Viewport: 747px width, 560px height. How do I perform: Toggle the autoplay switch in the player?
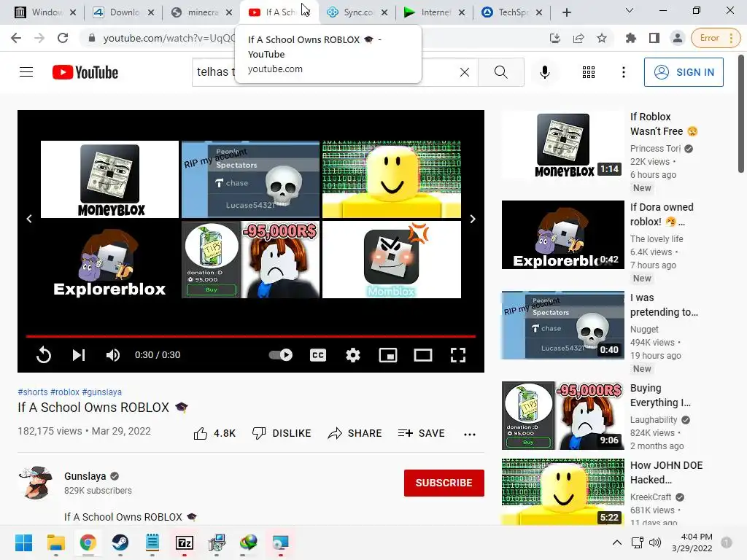[281, 355]
